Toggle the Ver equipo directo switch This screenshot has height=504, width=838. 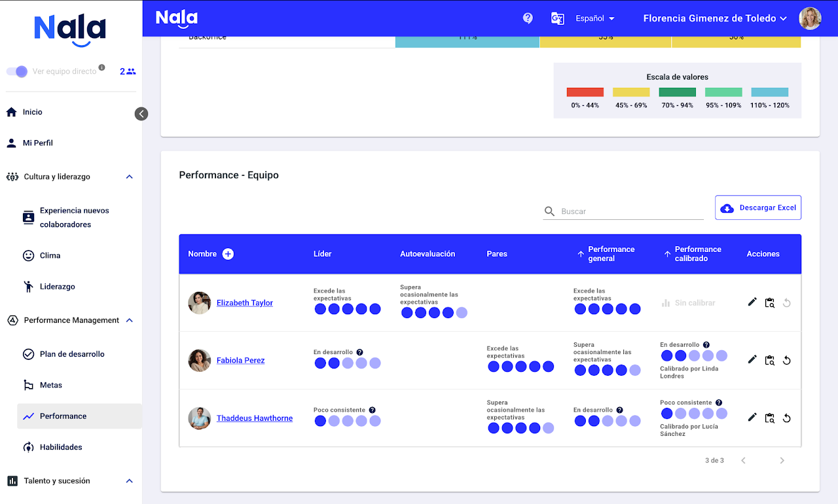[18, 71]
